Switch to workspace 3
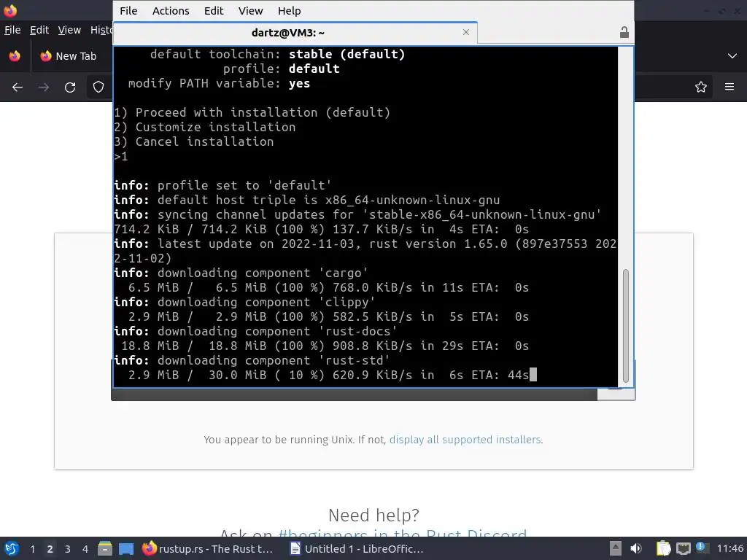 click(x=68, y=549)
